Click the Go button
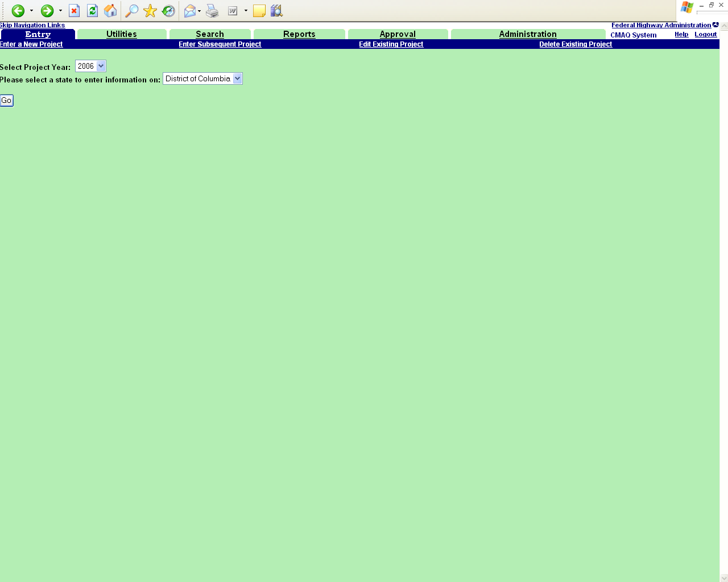728x582 pixels. coord(6,101)
